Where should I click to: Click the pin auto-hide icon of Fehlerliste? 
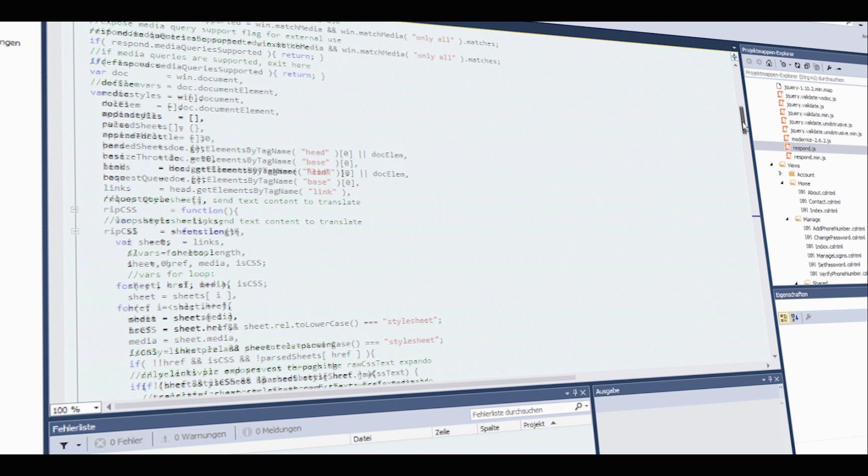tap(575, 393)
